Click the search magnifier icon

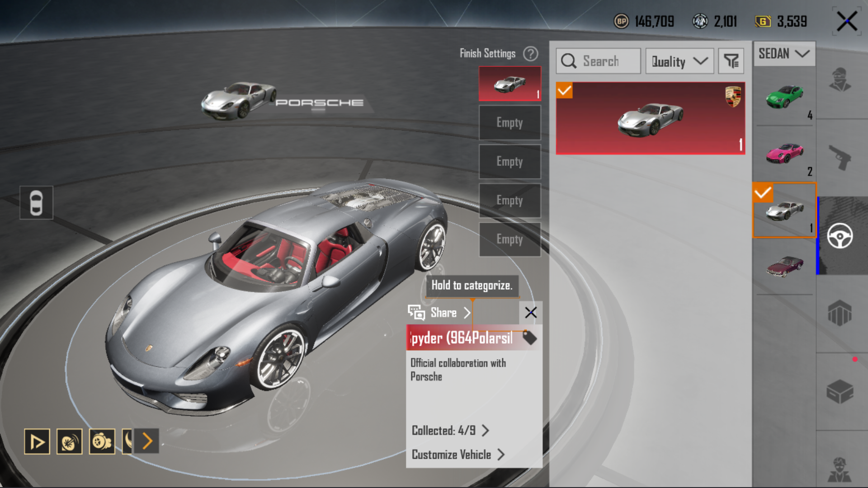click(x=569, y=61)
